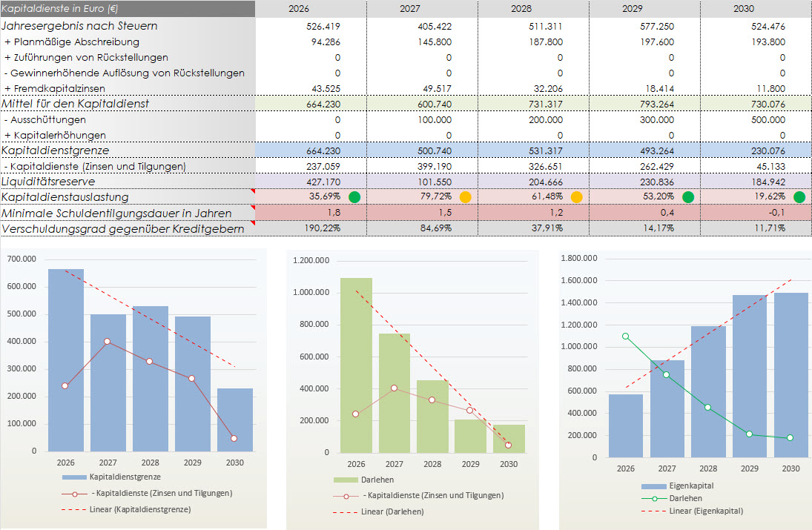This screenshot has height=530, width=812.
Task: Click the Ausschüttungen value 500.000 for 2030
Action: tap(768, 119)
